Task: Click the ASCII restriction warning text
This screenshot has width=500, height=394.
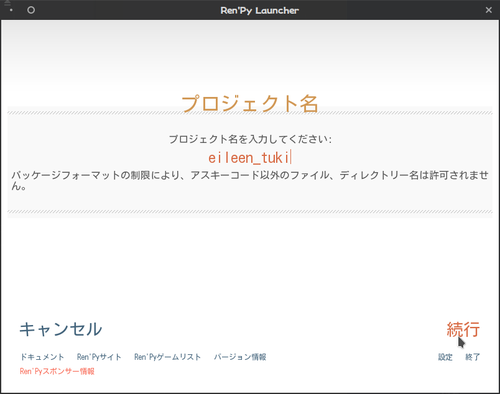Action: coord(250,180)
